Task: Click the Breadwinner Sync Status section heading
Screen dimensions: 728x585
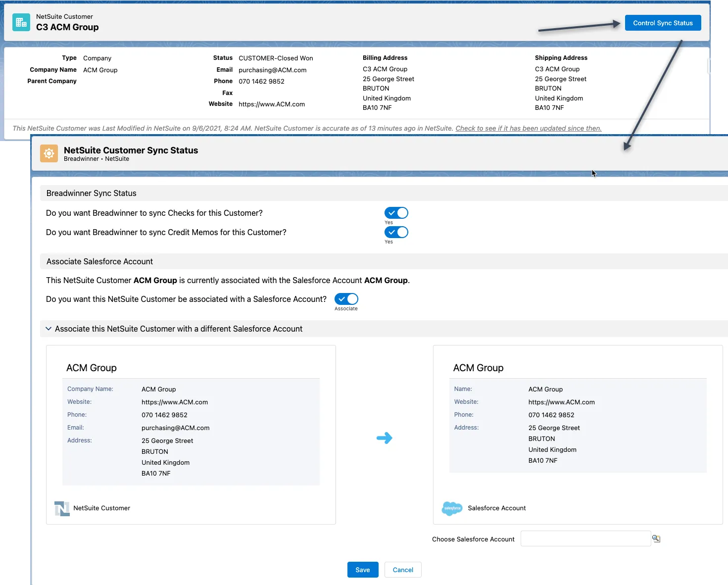Action: point(92,193)
